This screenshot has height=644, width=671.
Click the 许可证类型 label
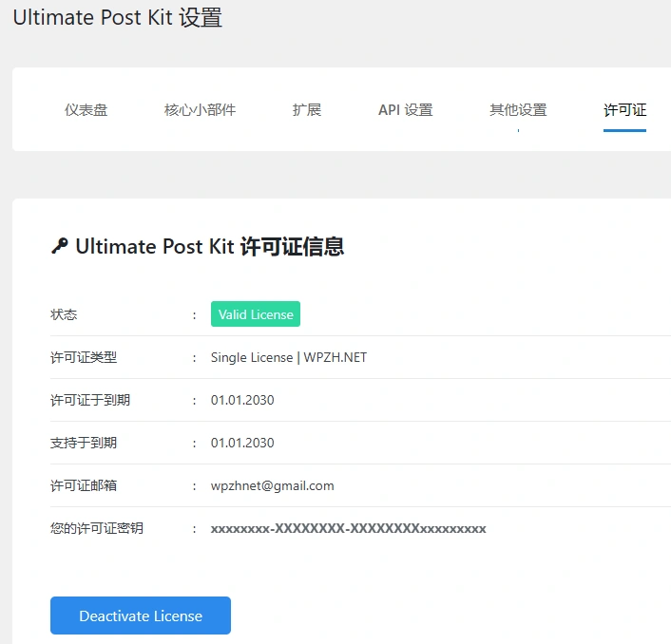tap(84, 357)
